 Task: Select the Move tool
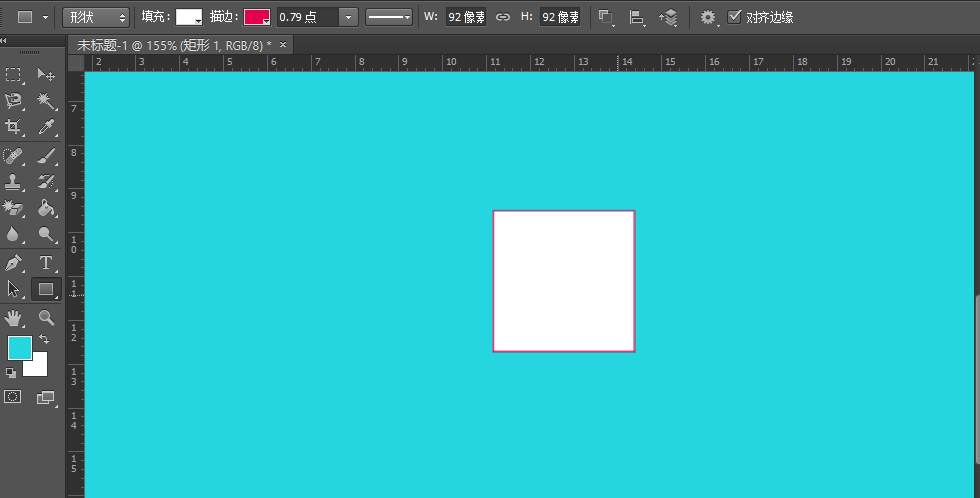[46, 75]
